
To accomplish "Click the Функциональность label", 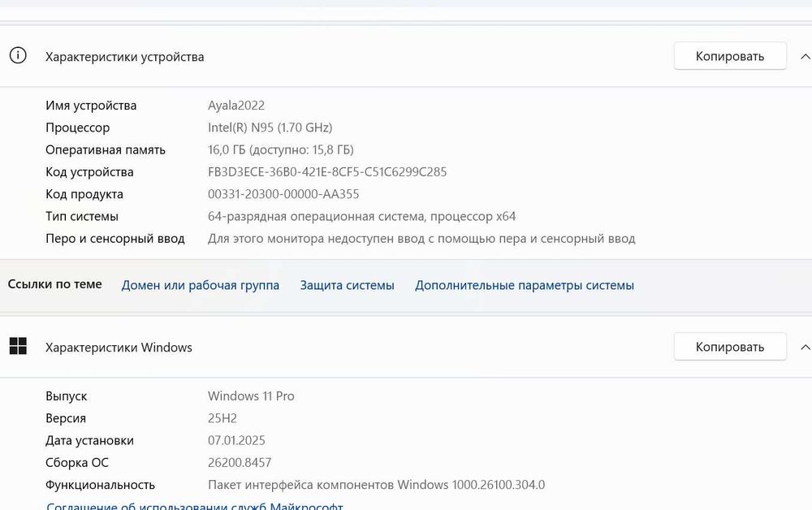I will (x=100, y=485).
